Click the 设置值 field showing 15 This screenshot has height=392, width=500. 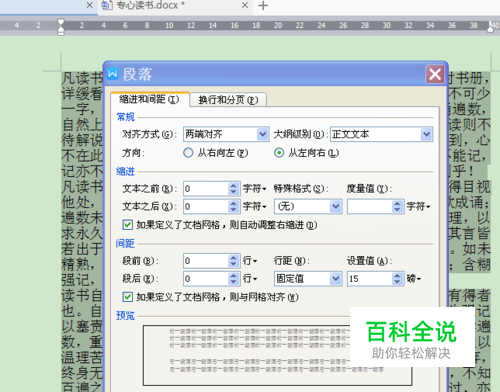coord(369,279)
